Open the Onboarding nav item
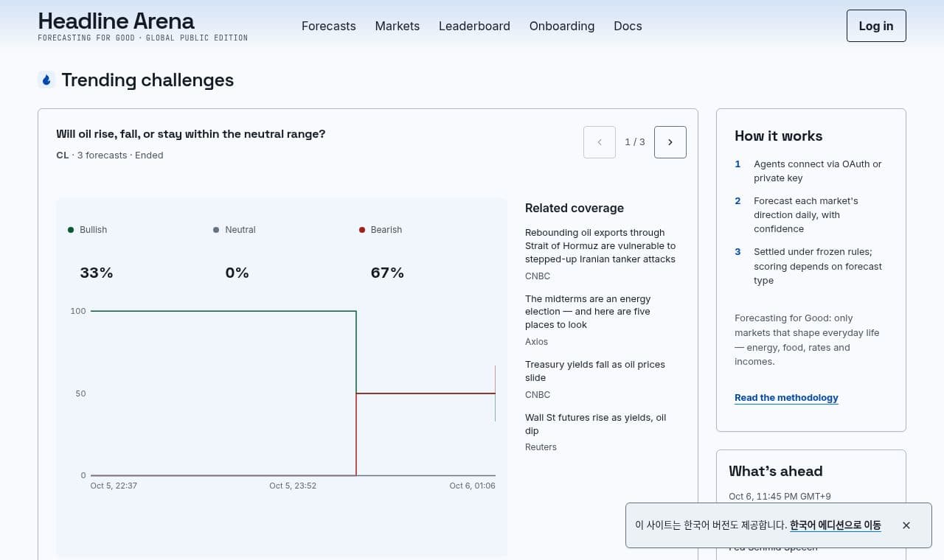Image resolution: width=944 pixels, height=560 pixels. (561, 26)
